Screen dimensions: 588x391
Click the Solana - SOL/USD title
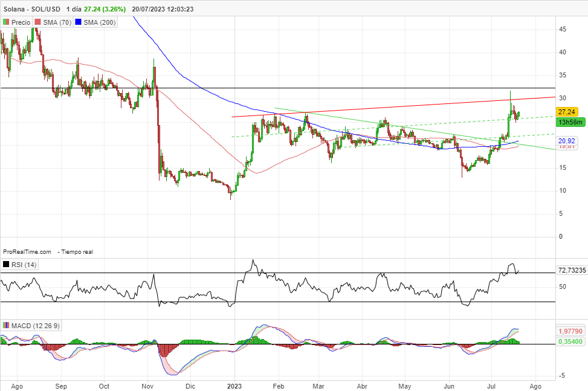tap(32, 9)
